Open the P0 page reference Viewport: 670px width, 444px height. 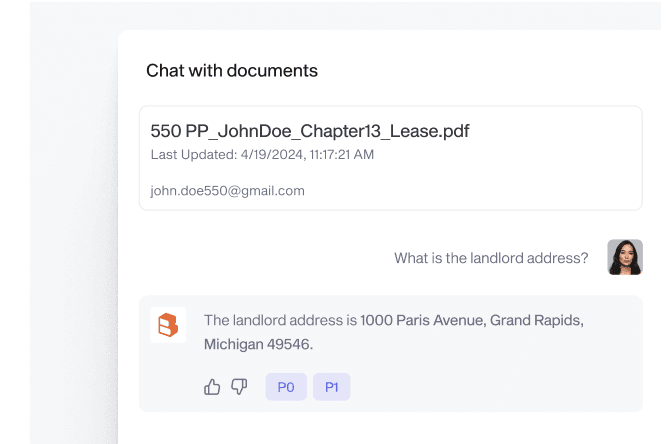point(286,387)
